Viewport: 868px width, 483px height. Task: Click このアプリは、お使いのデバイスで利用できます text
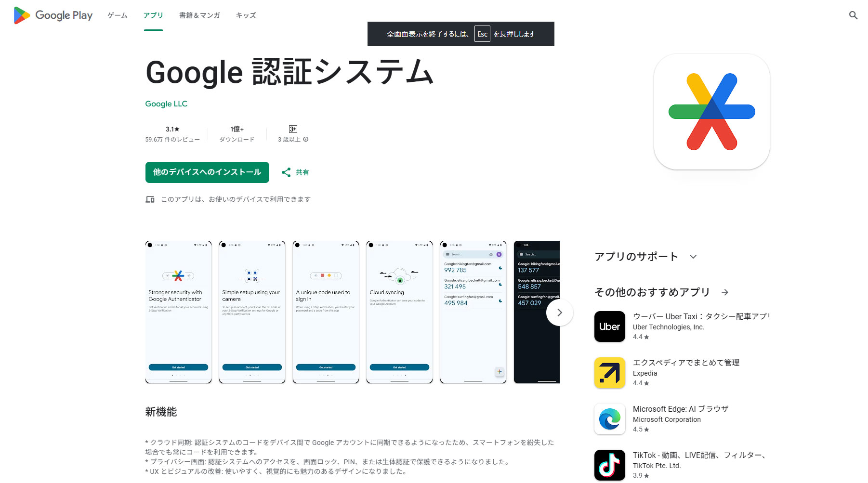236,199
